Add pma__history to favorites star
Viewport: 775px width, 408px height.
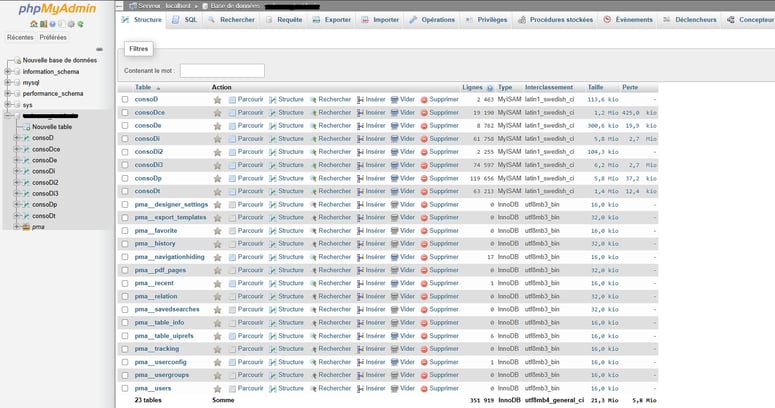217,244
